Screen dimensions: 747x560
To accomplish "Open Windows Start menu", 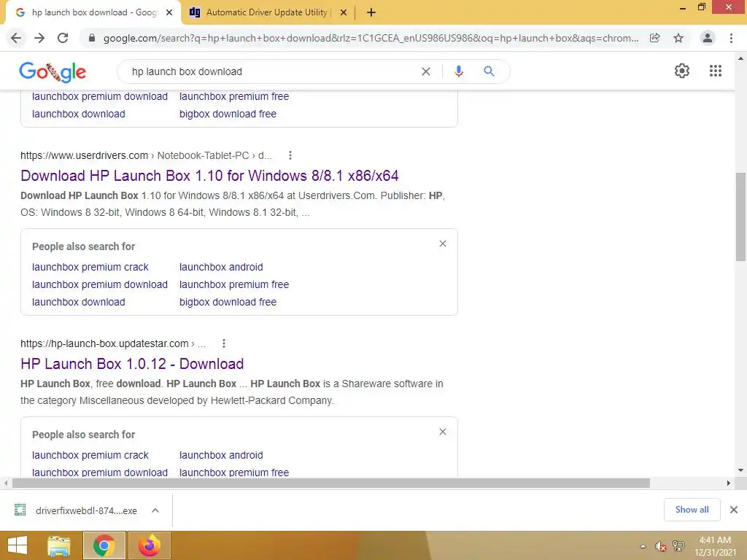I will (x=18, y=545).
